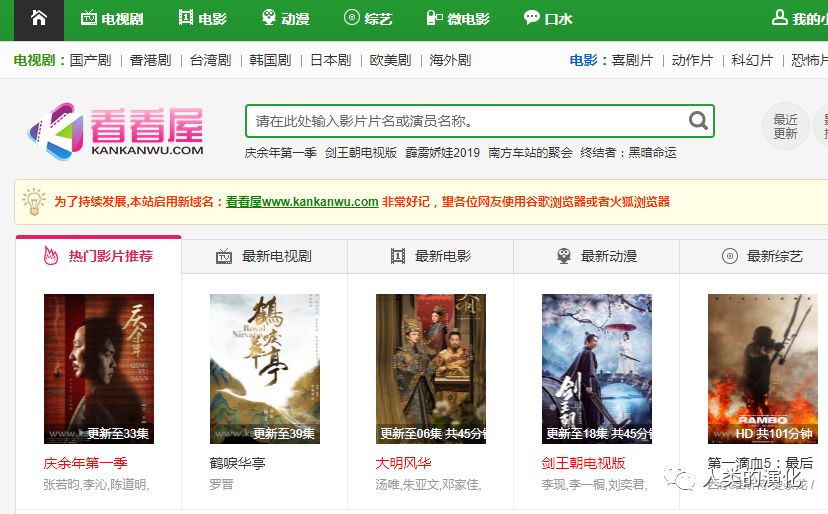Open the 微电影 short film icon menu
Image resolution: width=828 pixels, height=514 pixels.
tap(458, 18)
